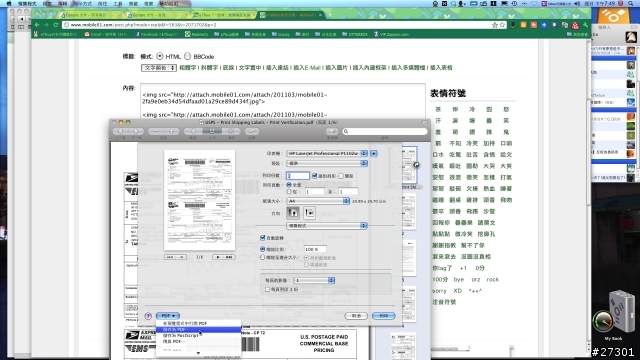Screen dimensions: 640x360
Task: Click the browser reload icon
Action: pyautogui.click(x=56, y=25)
